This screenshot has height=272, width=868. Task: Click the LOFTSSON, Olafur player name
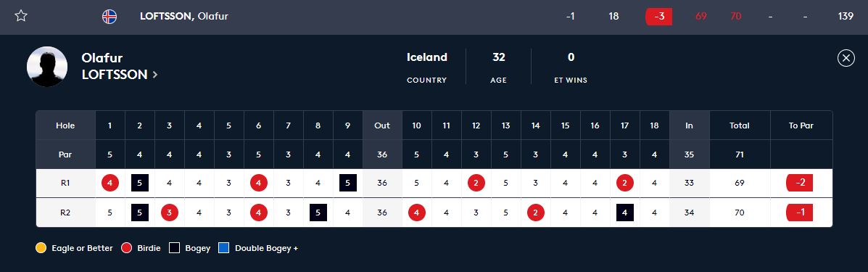[184, 16]
